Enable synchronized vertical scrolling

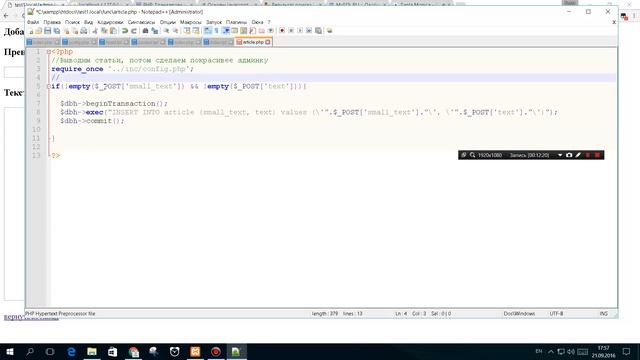[187, 31]
